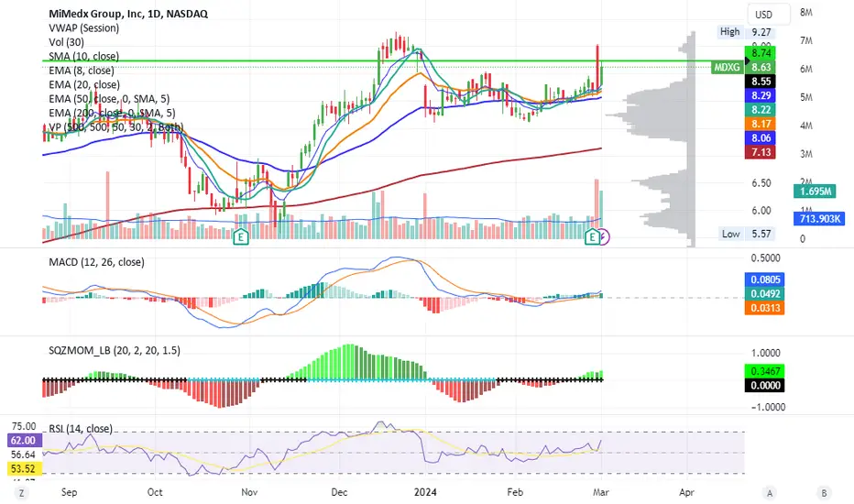Screen dimensions: 854x504
Task: Click the 8.63 last price label
Action: (761, 67)
